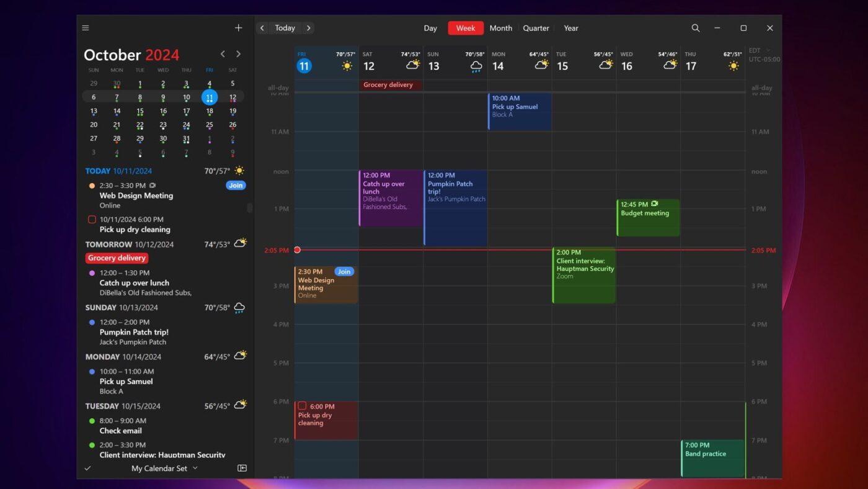Click the TUE 15 day header

click(584, 63)
